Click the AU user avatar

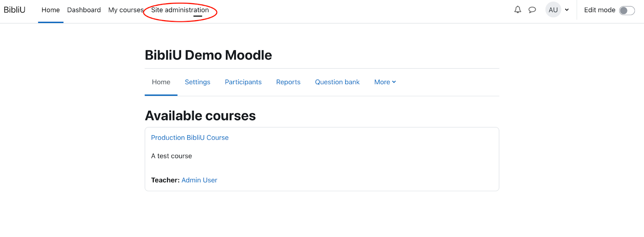click(x=553, y=10)
